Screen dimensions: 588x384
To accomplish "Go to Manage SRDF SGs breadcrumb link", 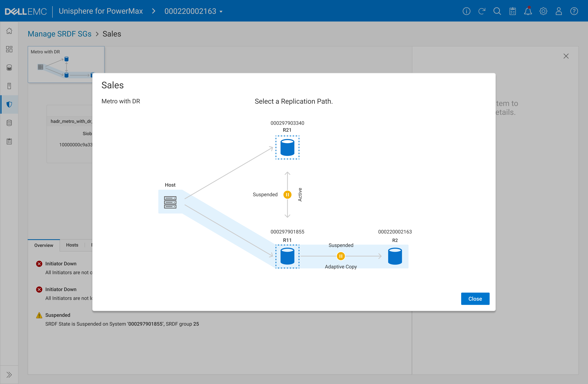I will click(60, 34).
